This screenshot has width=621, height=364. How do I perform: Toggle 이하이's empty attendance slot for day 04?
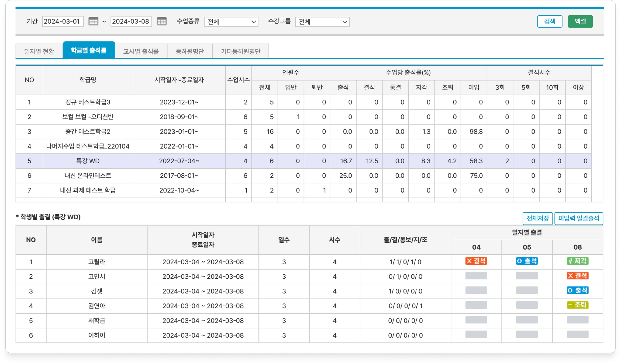(x=476, y=335)
